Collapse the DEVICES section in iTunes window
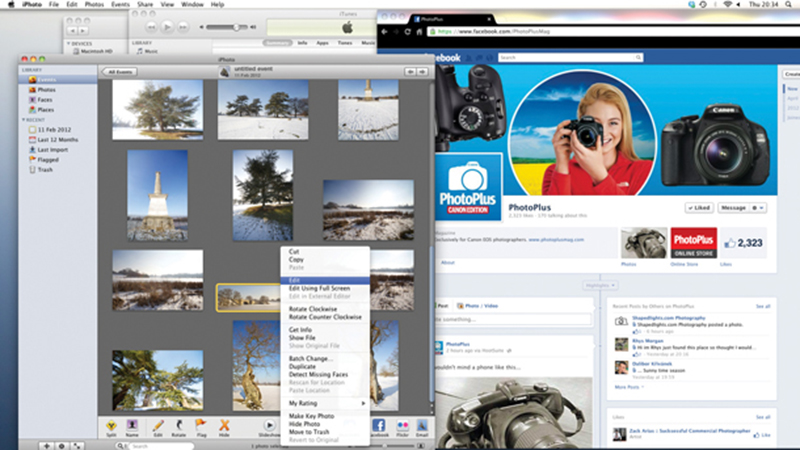This screenshot has height=450, width=800. point(69,44)
